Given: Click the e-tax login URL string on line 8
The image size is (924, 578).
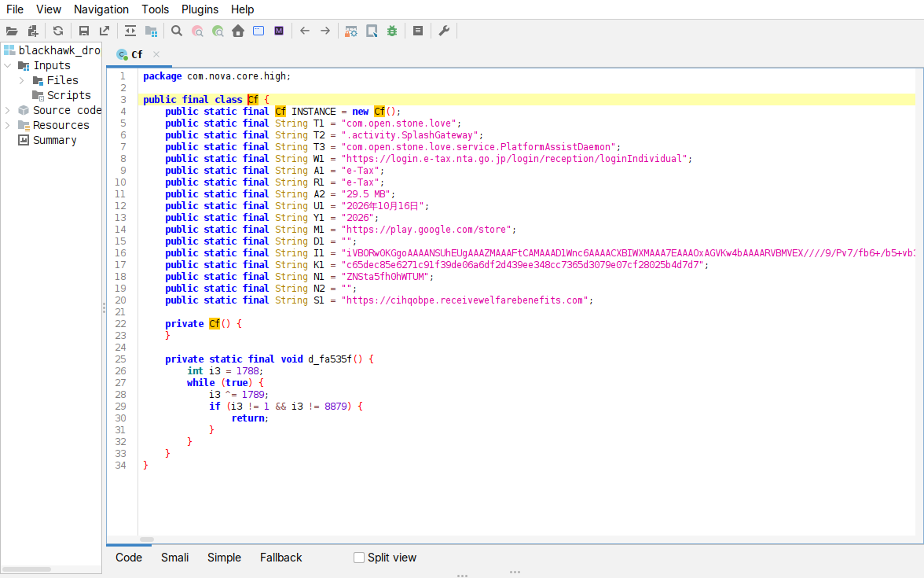Looking at the screenshot, I should tap(515, 159).
